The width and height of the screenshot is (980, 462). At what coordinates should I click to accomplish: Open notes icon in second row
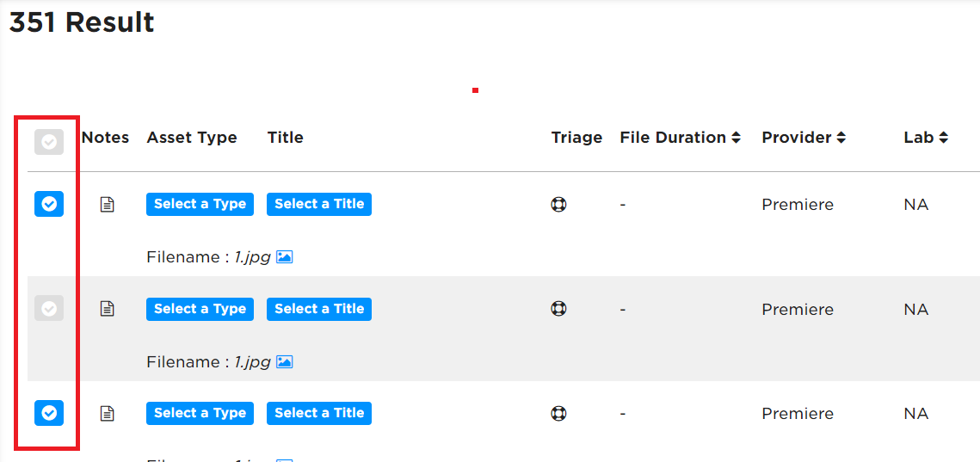(x=108, y=309)
